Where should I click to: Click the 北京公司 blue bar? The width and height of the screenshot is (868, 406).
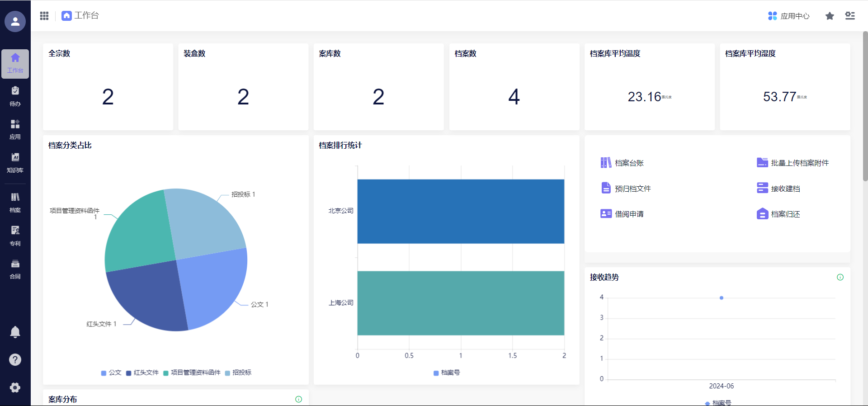tap(460, 212)
